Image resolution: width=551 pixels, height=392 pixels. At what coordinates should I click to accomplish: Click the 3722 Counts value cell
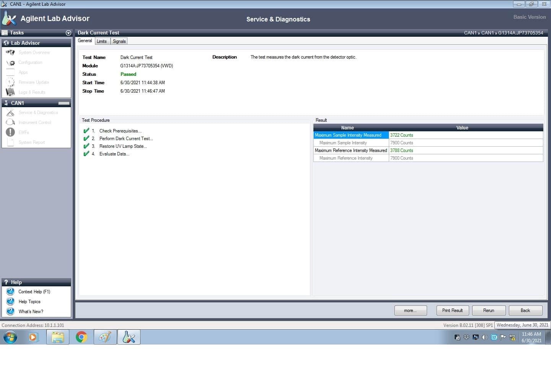[x=466, y=135]
